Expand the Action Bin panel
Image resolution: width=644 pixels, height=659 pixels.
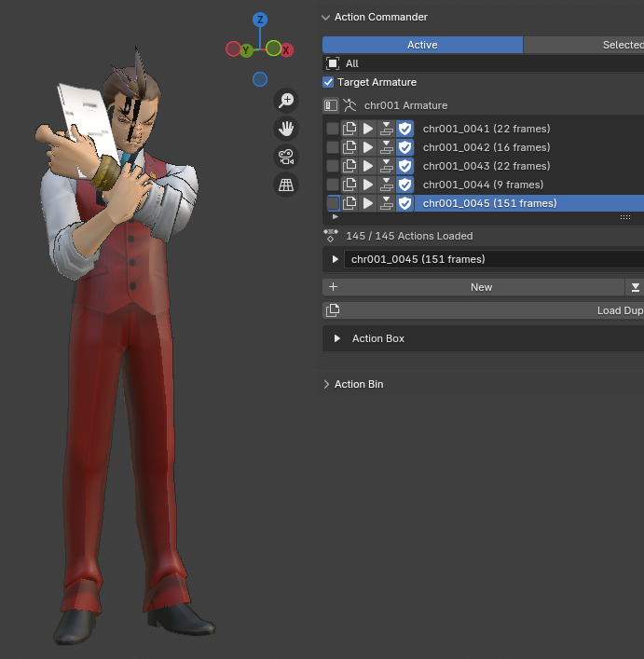click(x=326, y=384)
